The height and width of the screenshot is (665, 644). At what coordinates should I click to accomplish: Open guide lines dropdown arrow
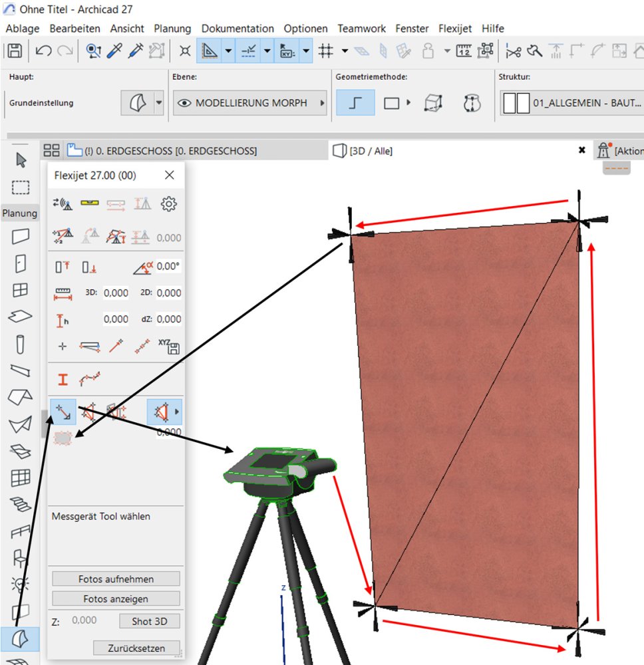point(228,51)
